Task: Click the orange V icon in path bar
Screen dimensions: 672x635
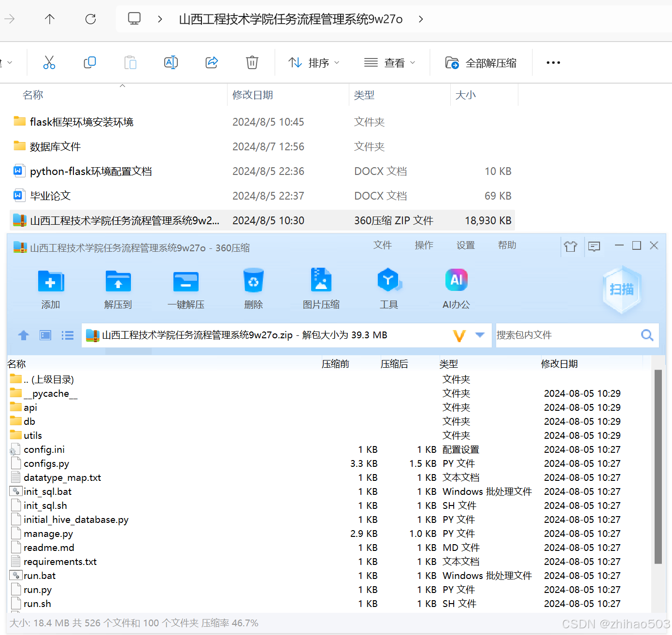Action: 459,335
